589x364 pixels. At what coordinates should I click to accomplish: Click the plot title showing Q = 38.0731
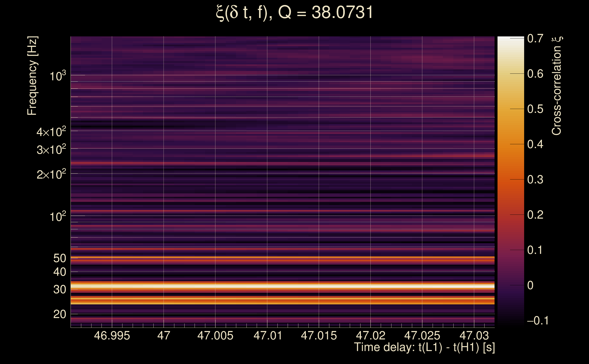click(x=294, y=13)
